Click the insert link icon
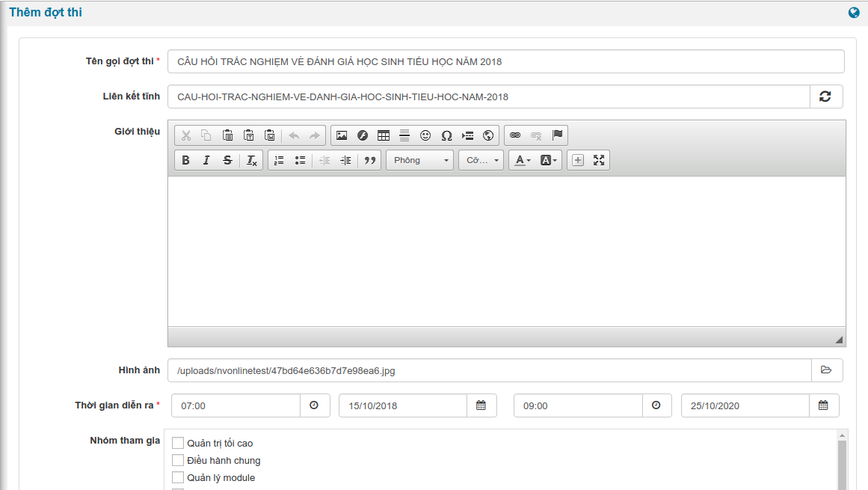This screenshot has width=868, height=490. click(x=515, y=135)
